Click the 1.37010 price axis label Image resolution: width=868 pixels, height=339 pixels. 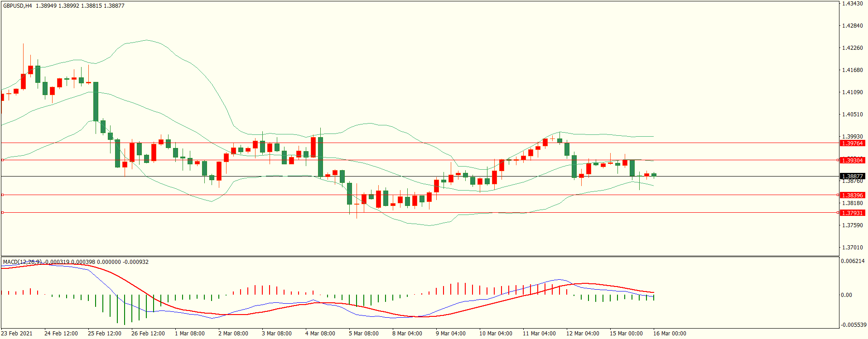(852, 248)
